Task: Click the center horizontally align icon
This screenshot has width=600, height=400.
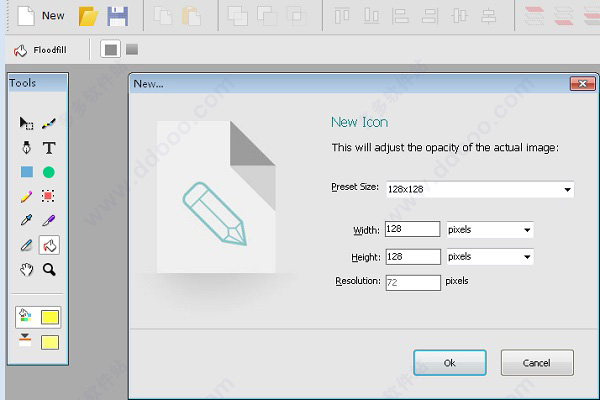Action: coord(489,16)
